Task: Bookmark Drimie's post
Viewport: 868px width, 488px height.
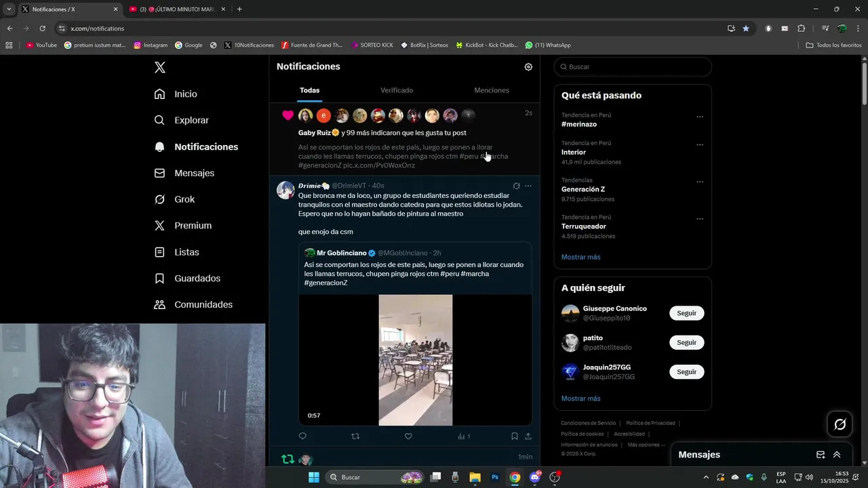Action: (515, 436)
